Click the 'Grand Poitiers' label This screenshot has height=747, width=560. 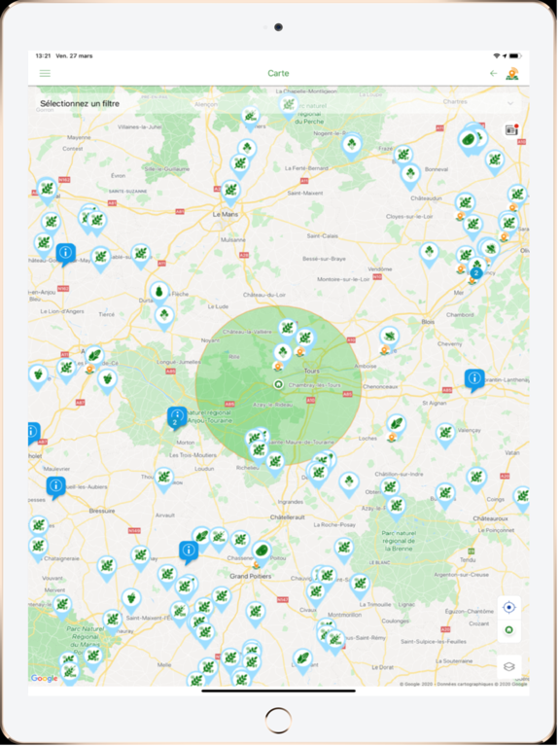(x=251, y=577)
